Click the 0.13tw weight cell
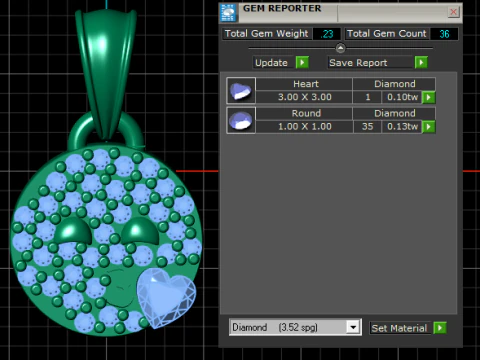 pos(402,127)
